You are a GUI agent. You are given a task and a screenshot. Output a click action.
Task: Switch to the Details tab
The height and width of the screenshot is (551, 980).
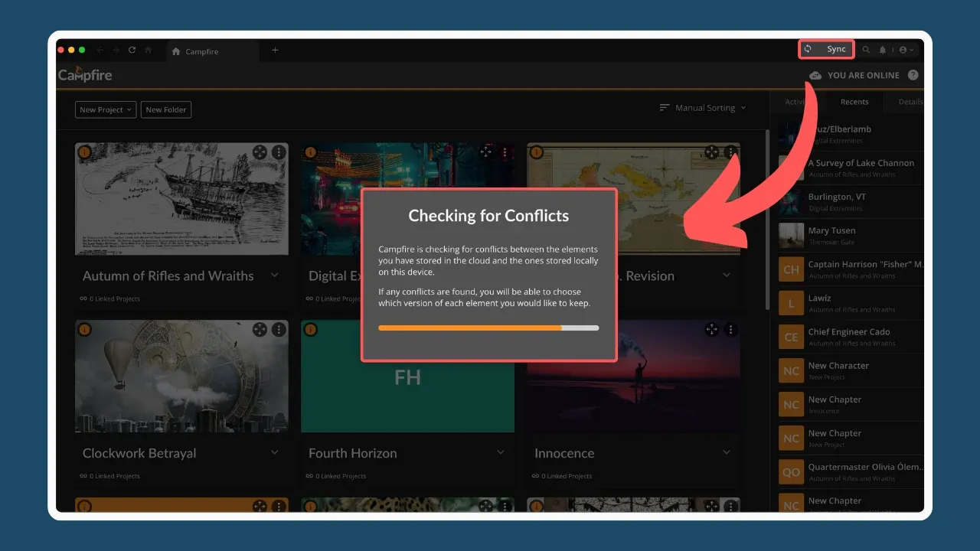910,101
